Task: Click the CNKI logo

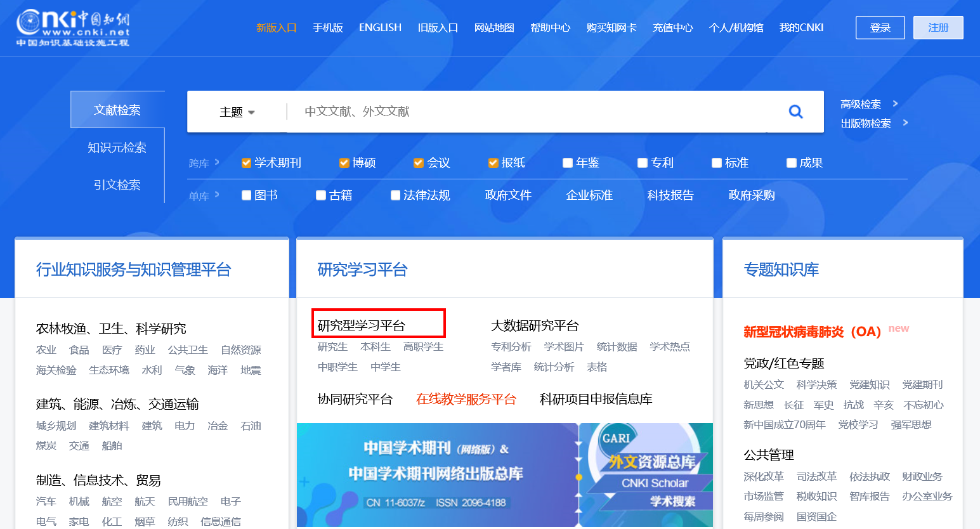Action: coord(72,28)
